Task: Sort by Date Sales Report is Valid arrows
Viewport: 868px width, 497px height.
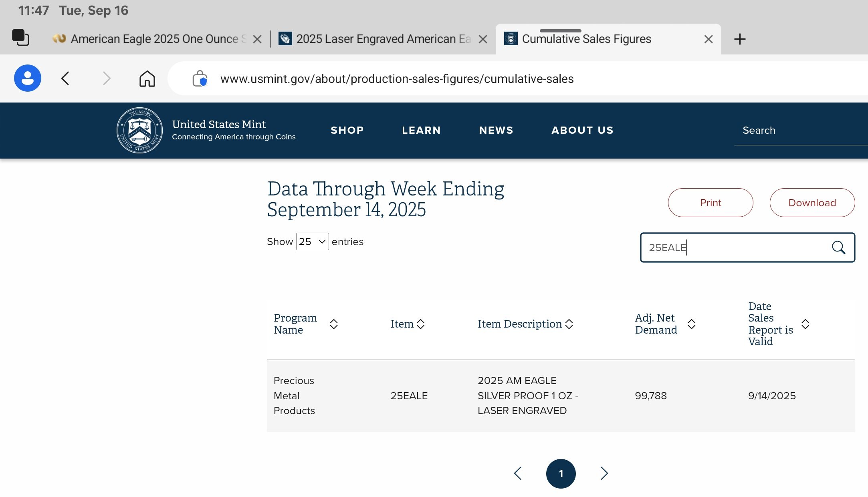Action: tap(805, 324)
